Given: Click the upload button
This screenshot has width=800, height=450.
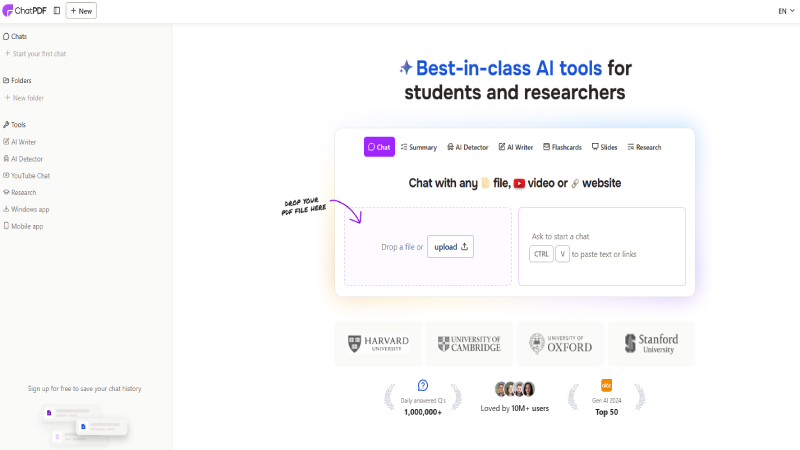Looking at the screenshot, I should pos(451,246).
